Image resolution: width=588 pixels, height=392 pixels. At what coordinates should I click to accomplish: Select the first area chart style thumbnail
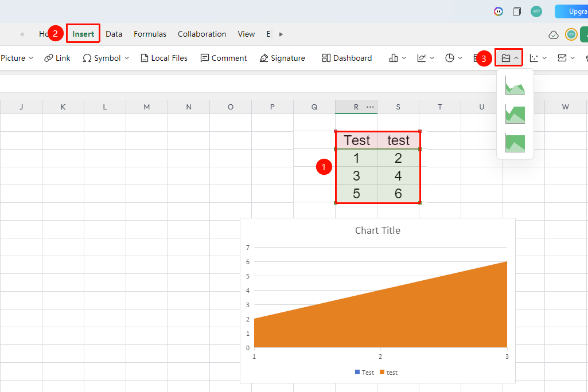pos(515,85)
